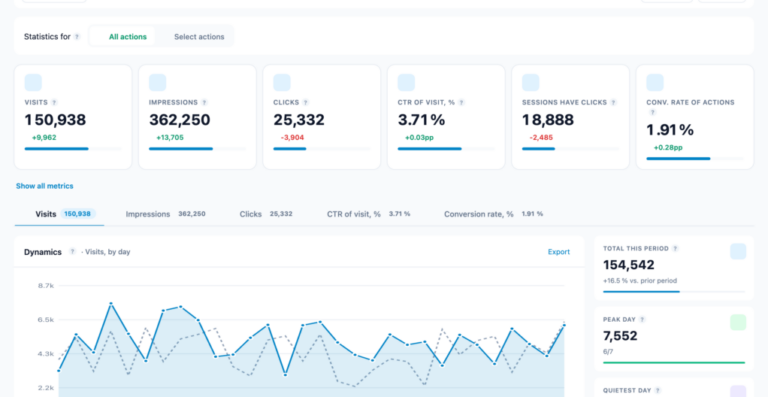Viewport: 768px width, 397px height.
Task: Click the CTR of visit card icon
Action: pyautogui.click(x=407, y=83)
